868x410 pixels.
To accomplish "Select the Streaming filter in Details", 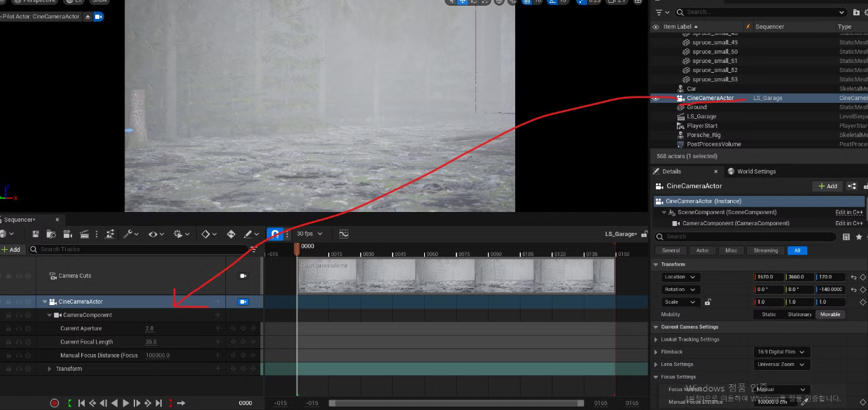I will [766, 250].
